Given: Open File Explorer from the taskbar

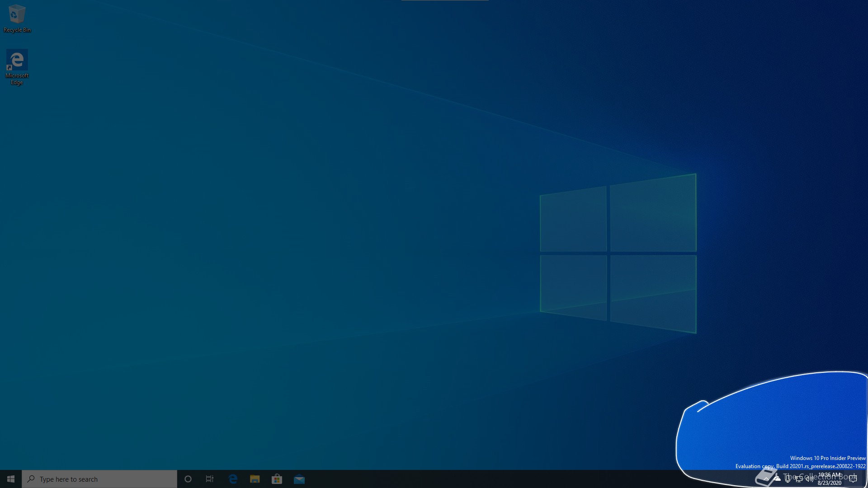Looking at the screenshot, I should coord(255,479).
